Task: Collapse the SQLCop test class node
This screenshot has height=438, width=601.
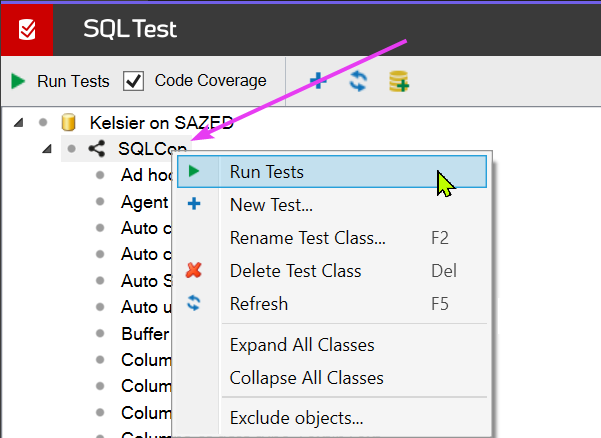Action: 47,149
